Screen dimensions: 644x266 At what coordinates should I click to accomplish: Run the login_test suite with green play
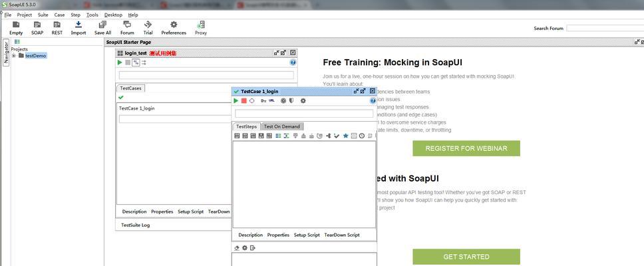pyautogui.click(x=120, y=63)
